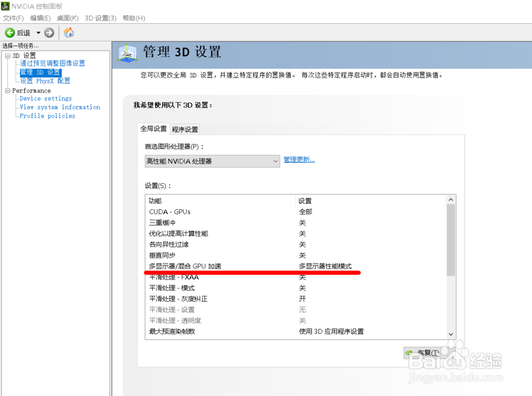The width and height of the screenshot is (532, 396).
Task: Open View system information in the tree
Action: (x=60, y=107)
